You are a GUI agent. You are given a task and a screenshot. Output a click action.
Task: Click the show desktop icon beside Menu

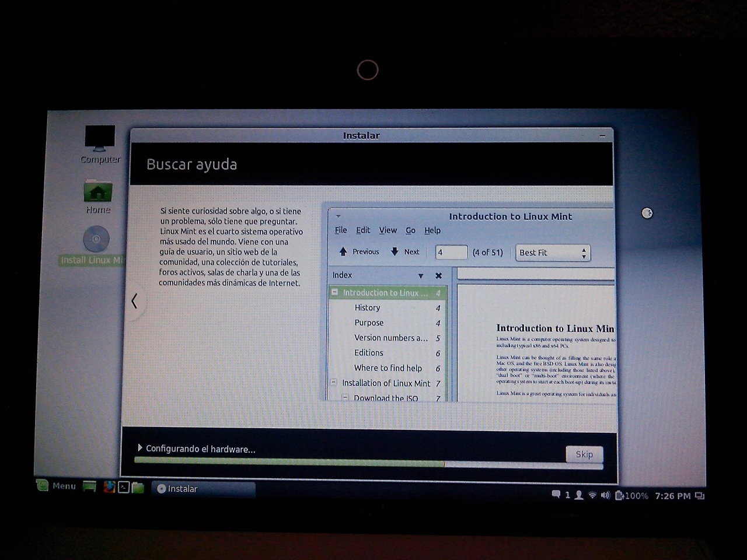[89, 487]
